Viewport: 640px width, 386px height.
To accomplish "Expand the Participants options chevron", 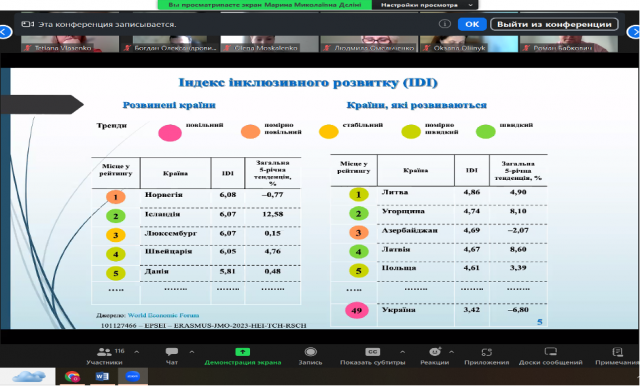I will (137, 352).
